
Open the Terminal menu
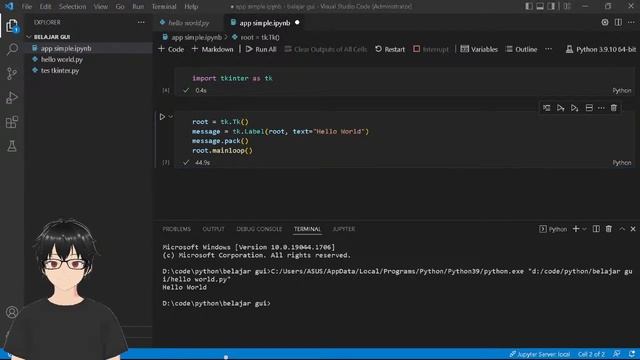pos(164,7)
